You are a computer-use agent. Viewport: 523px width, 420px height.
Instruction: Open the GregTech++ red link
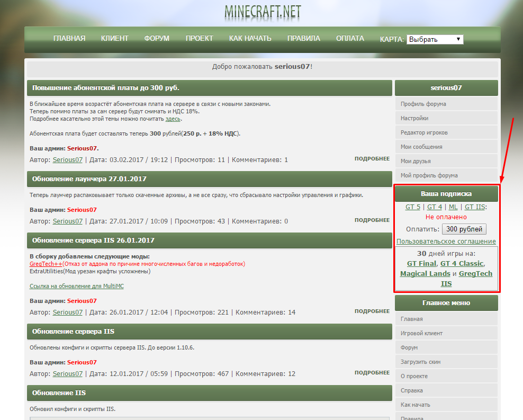point(46,264)
